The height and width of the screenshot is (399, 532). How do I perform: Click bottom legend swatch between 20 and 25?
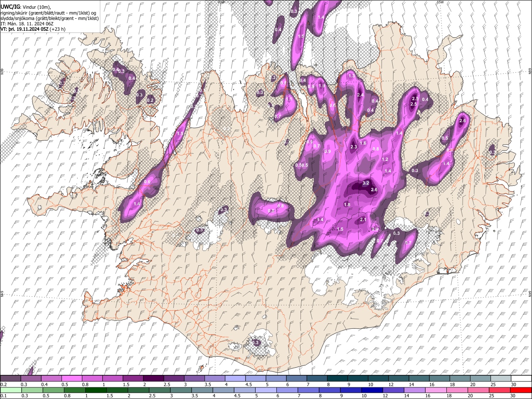[x=478, y=390]
